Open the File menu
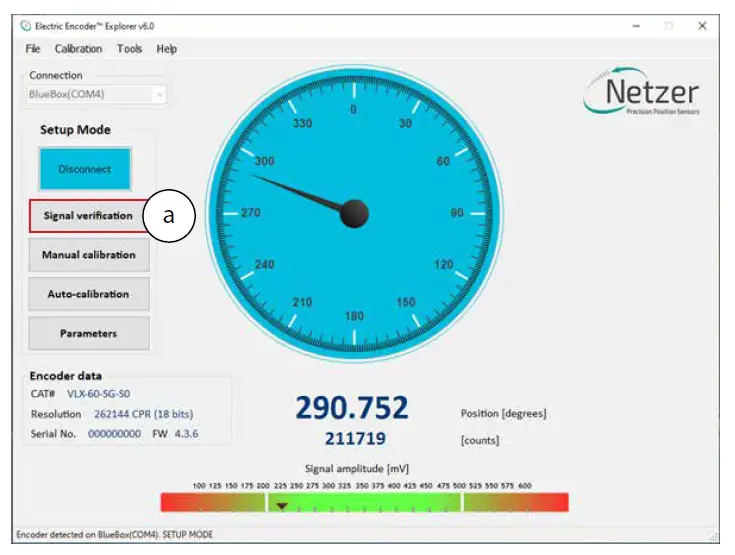735x555 pixels. pyautogui.click(x=33, y=49)
